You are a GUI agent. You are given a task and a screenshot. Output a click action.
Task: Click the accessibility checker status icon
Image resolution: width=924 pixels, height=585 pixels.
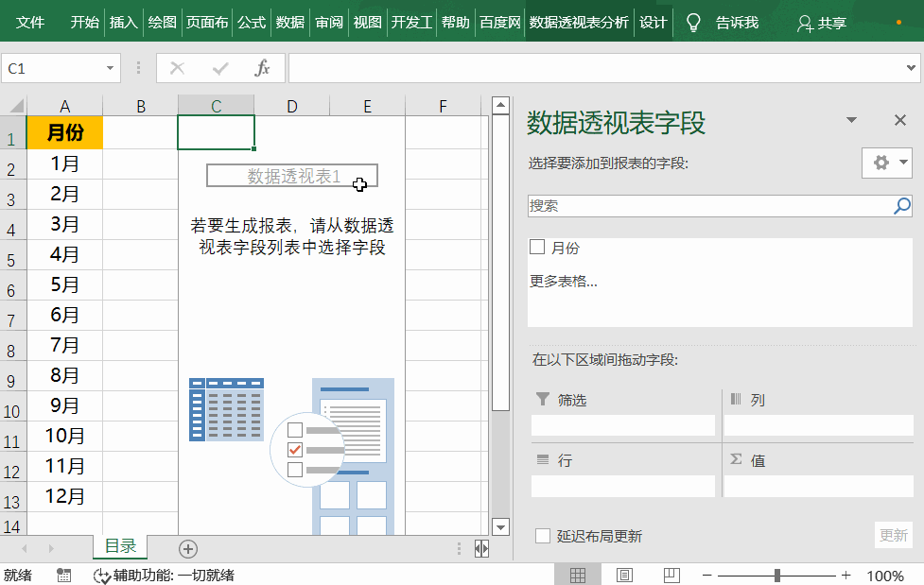[x=102, y=576]
